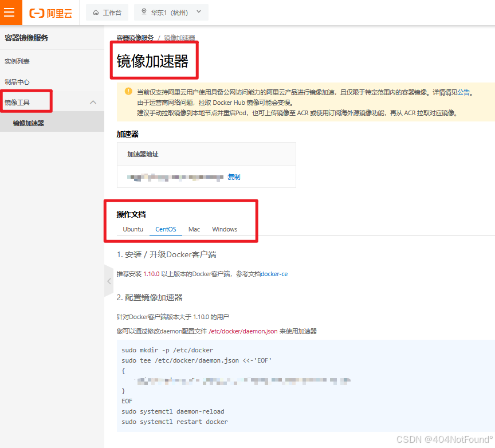
Task: Switch to the Ubuntu documentation tab
Action: [132, 229]
